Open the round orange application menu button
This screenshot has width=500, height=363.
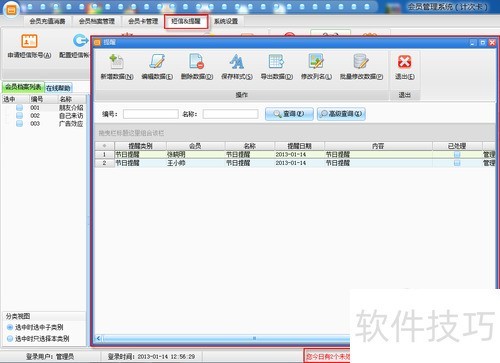(x=11, y=10)
